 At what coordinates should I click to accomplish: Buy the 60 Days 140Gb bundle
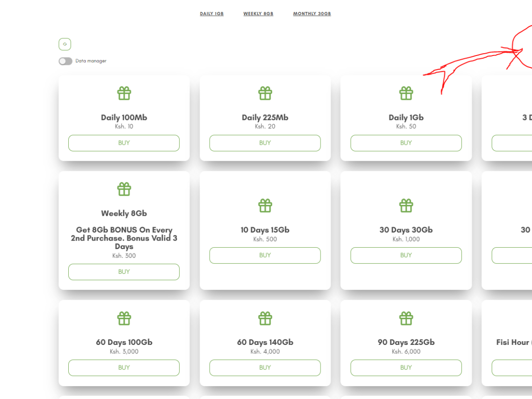click(265, 368)
